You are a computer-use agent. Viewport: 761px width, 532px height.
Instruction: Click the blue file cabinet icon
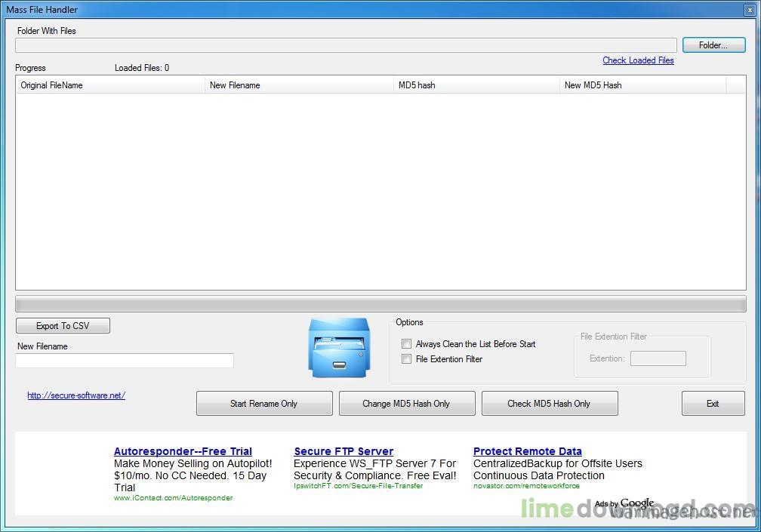point(339,348)
